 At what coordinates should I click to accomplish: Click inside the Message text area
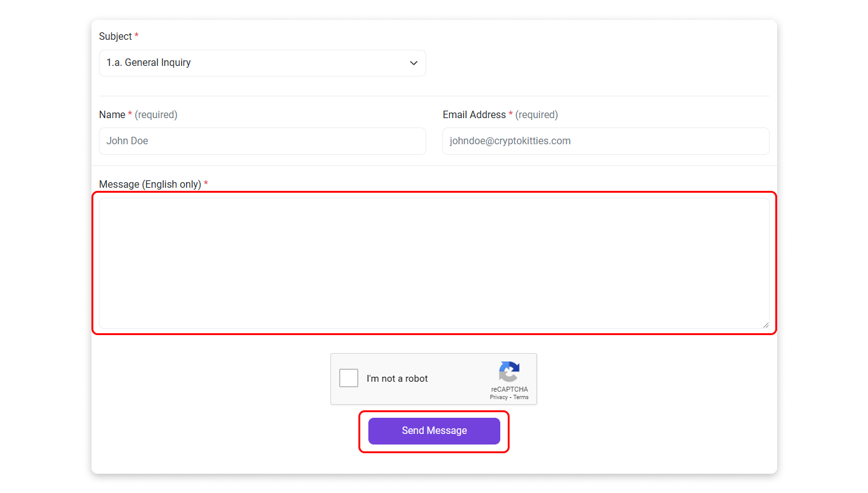pos(434,263)
